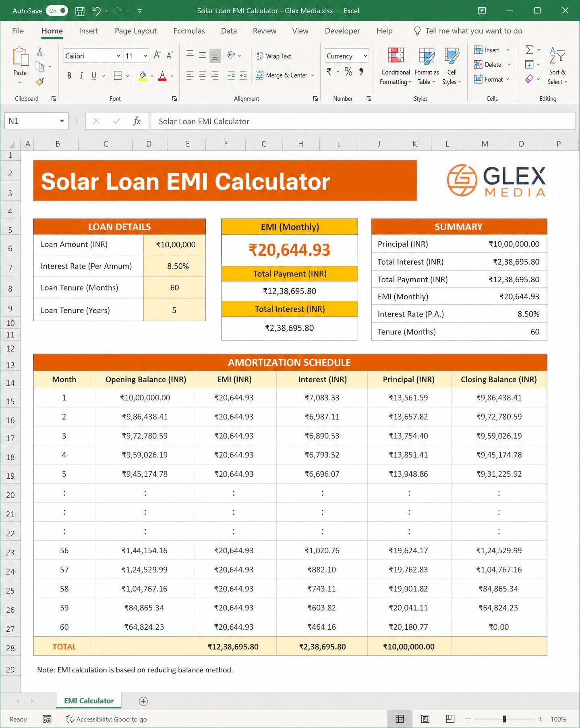This screenshot has height=728, width=580.
Task: Click the formula bar input field
Action: [363, 121]
